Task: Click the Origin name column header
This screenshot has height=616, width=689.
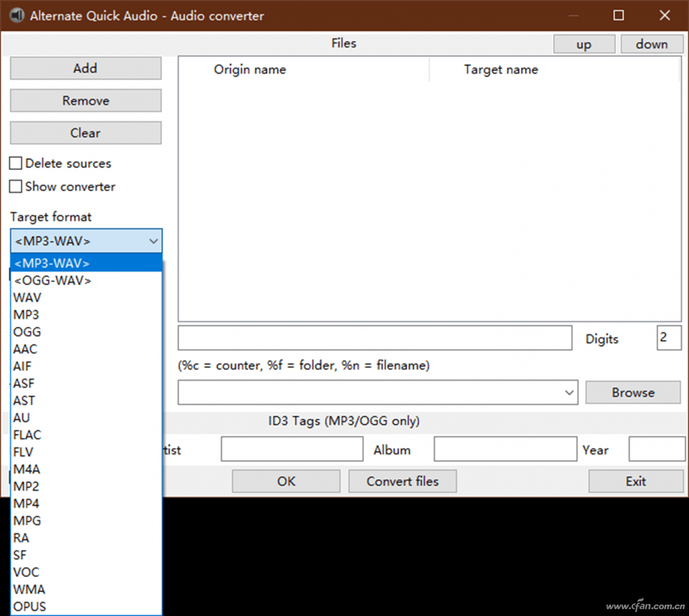Action: point(250,70)
